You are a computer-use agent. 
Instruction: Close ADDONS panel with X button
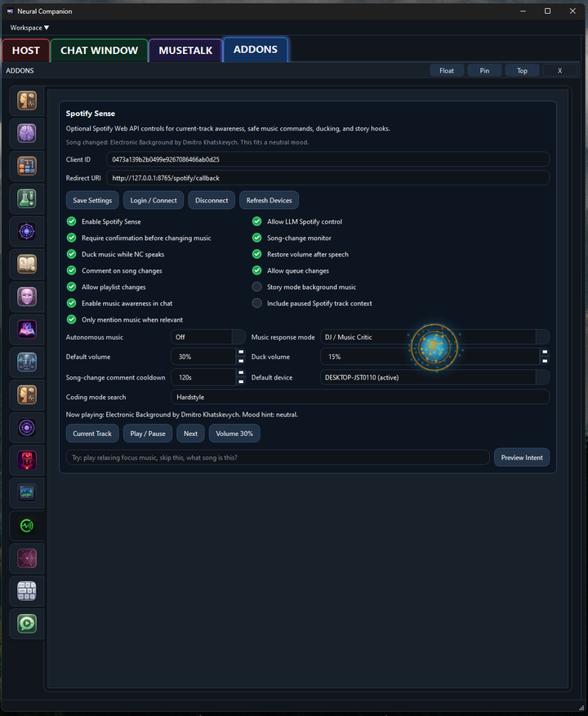coord(559,70)
